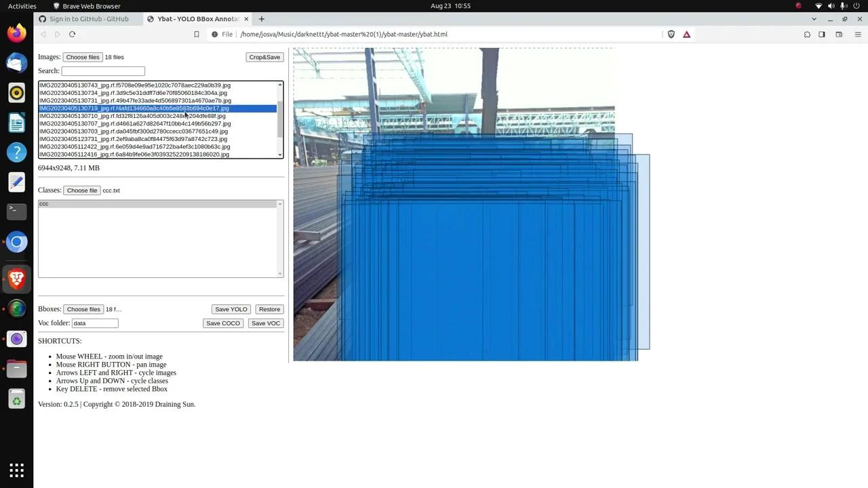
Task: Click the Crop&Save button
Action: pos(264,57)
